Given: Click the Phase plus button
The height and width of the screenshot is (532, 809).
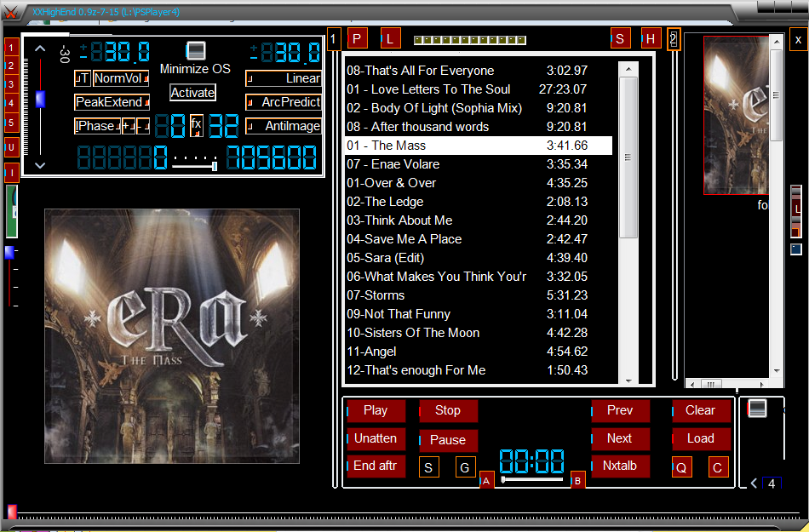Looking at the screenshot, I should point(128,126).
